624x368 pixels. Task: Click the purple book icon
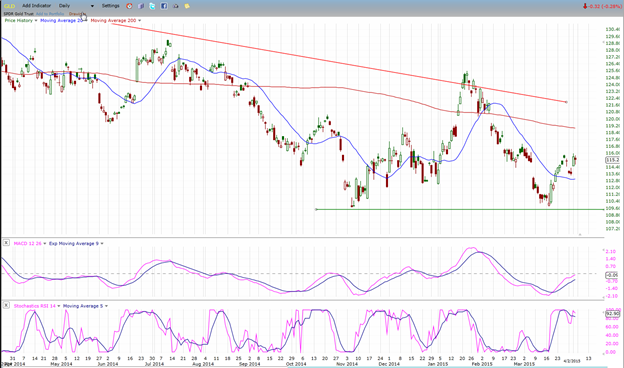pyautogui.click(x=141, y=6)
